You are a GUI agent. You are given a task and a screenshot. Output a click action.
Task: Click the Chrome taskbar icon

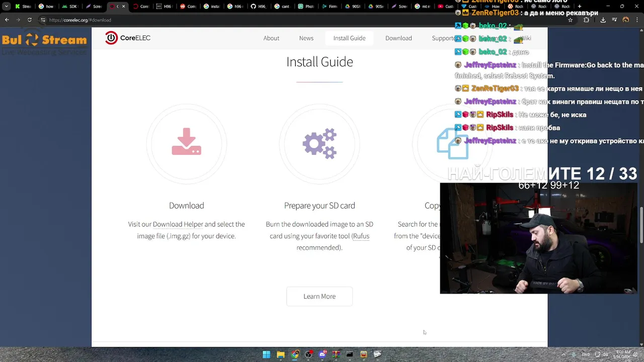coord(295,354)
